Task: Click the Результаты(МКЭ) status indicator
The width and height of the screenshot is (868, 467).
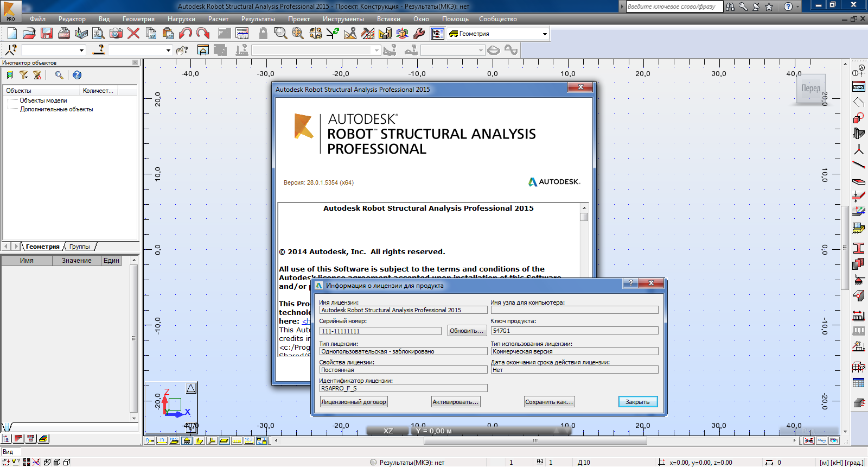Action: point(407,463)
